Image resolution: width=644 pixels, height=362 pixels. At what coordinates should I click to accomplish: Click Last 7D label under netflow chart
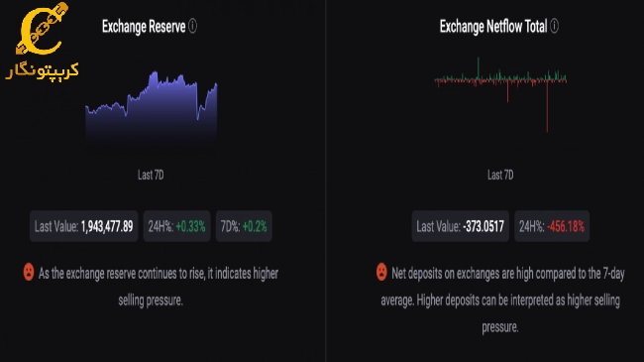(x=500, y=176)
